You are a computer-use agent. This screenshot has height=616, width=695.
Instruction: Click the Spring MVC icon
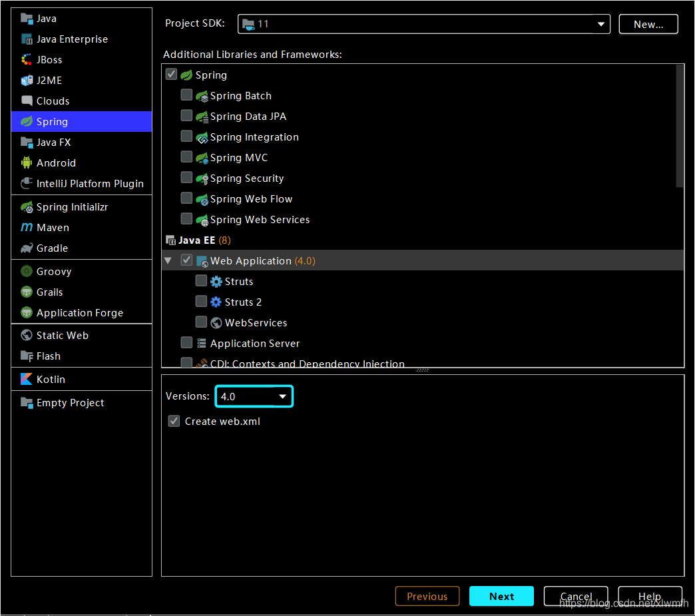coord(202,158)
